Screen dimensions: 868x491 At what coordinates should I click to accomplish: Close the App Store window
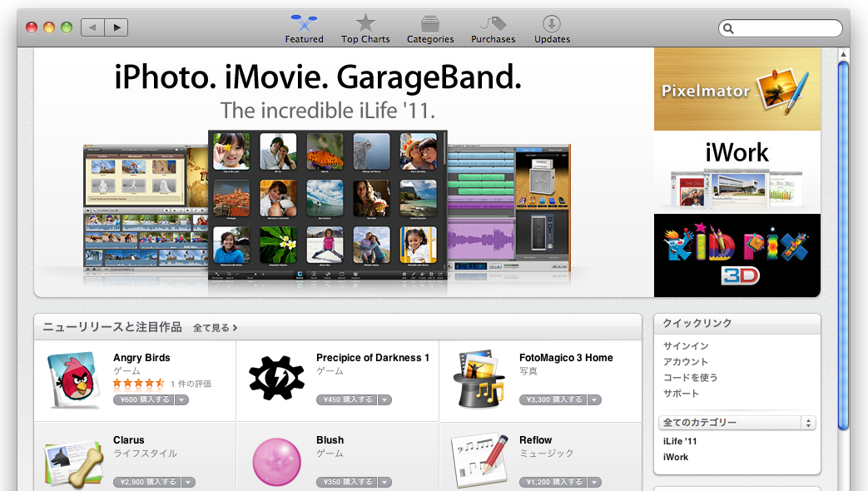32,27
